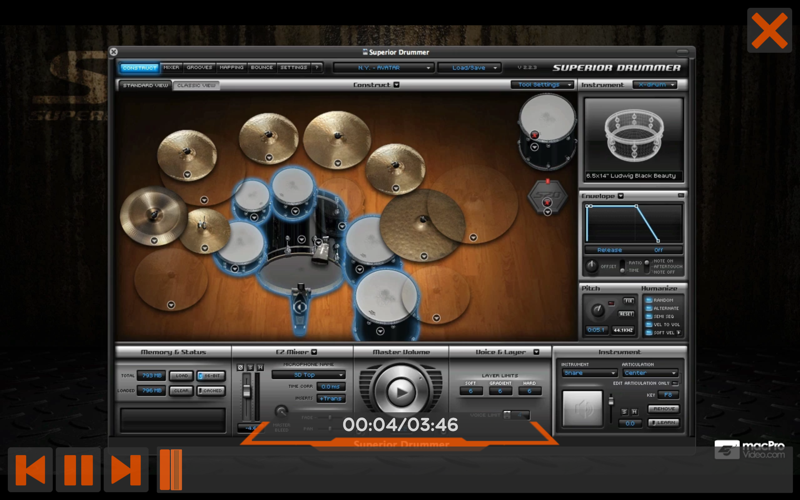Switch to the Mapping tab

tap(232, 67)
